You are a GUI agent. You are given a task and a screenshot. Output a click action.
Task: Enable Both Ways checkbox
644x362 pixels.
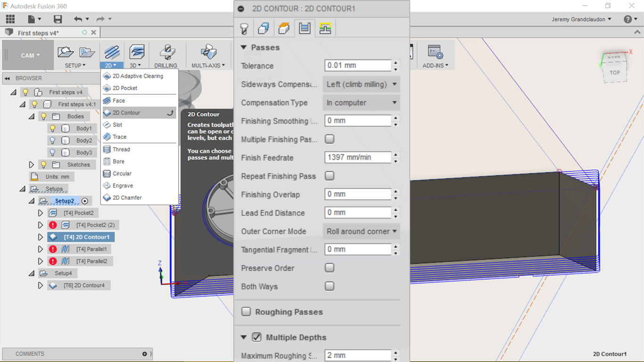click(330, 286)
